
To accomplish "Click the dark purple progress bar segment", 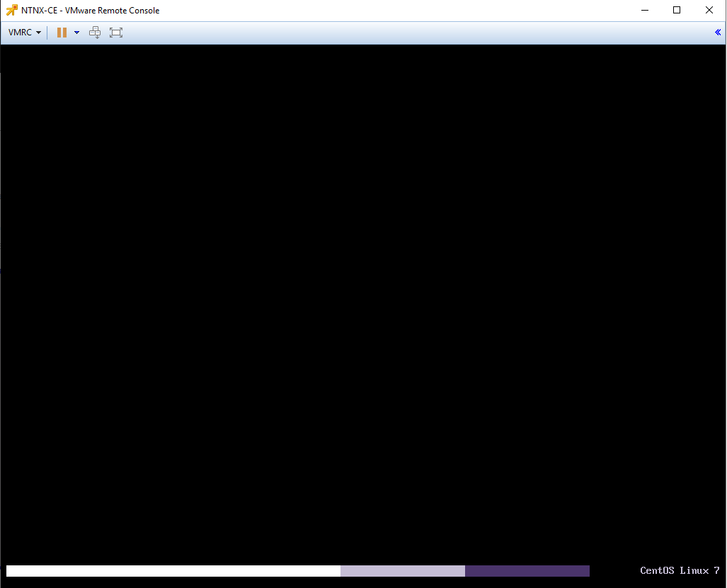I will tap(527, 571).
